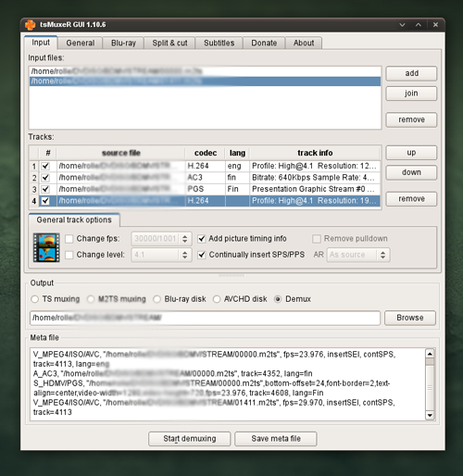Image resolution: width=463 pixels, height=476 pixels.
Task: Select Blu-ray disk output option
Action: coord(156,299)
